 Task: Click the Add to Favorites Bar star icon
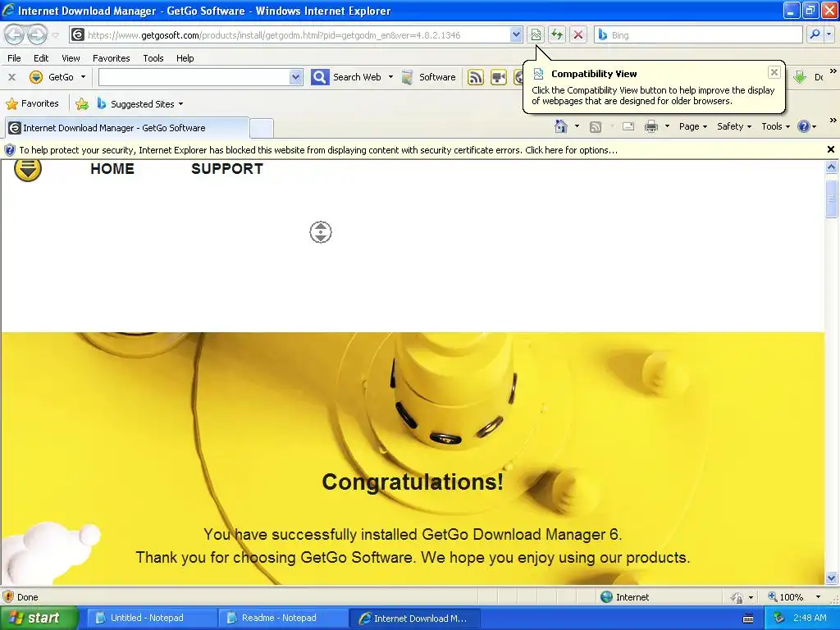[x=82, y=104]
